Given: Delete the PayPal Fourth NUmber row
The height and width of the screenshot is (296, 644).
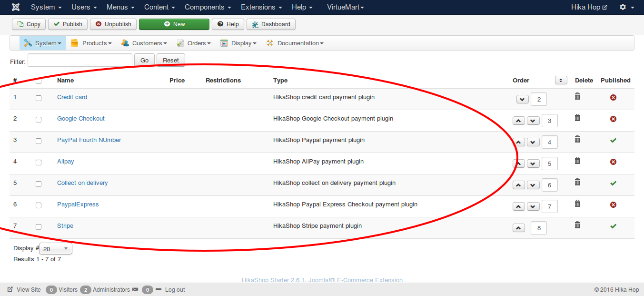Looking at the screenshot, I should 577,139.
